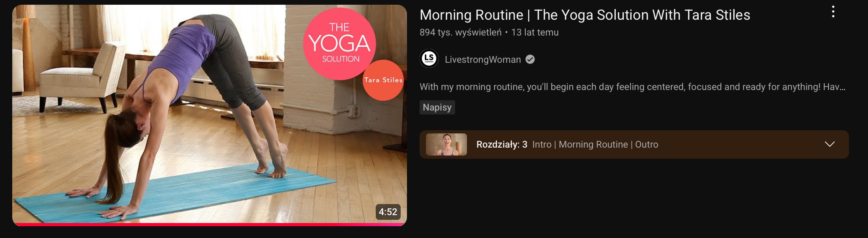This screenshot has width=868, height=238.
Task: Click the 13 lat temu upload date
Action: point(535,32)
